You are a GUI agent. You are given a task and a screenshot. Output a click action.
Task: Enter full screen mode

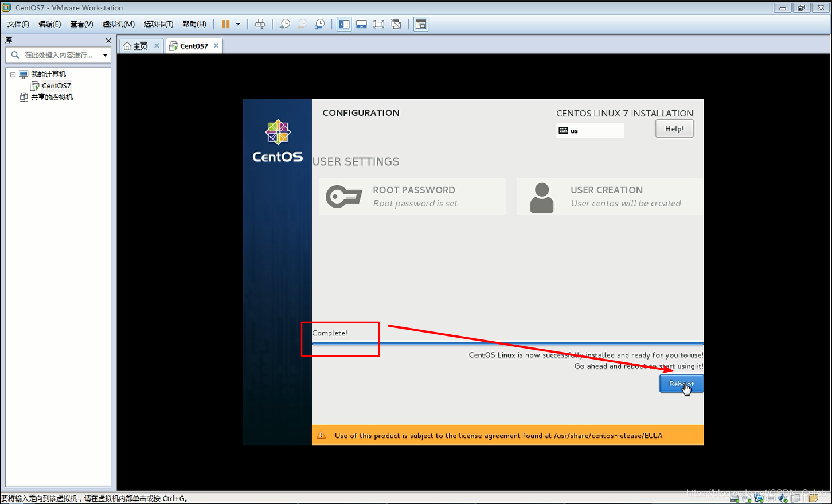click(378, 24)
